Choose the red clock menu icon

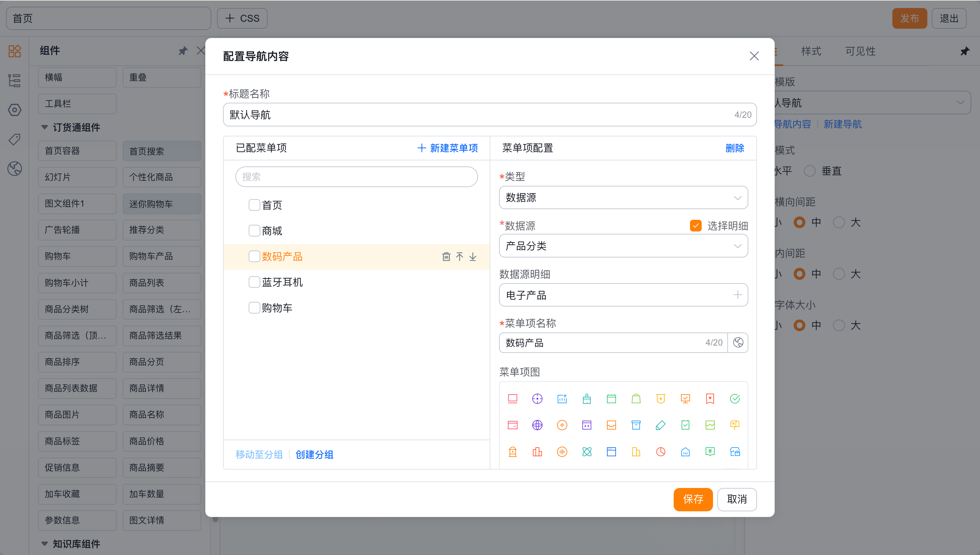[660, 452]
